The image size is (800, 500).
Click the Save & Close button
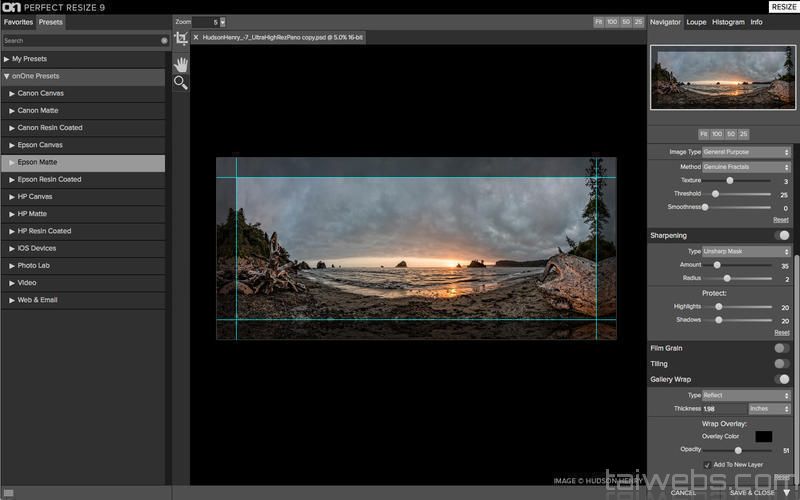[x=752, y=492]
